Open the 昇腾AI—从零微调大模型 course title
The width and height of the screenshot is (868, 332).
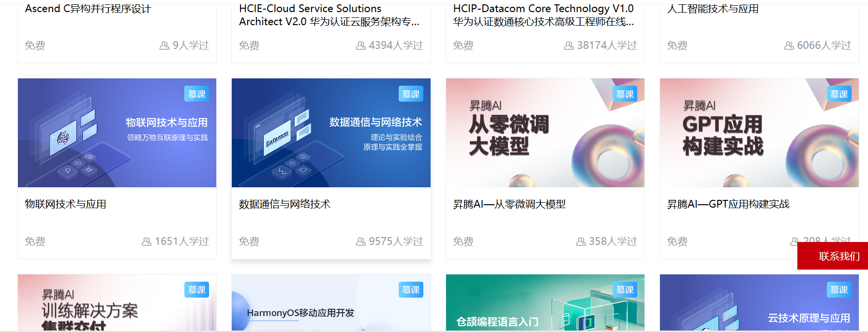click(x=509, y=204)
